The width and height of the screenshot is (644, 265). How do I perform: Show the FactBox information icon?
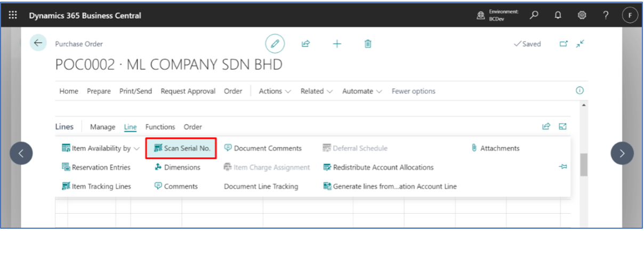tap(580, 91)
